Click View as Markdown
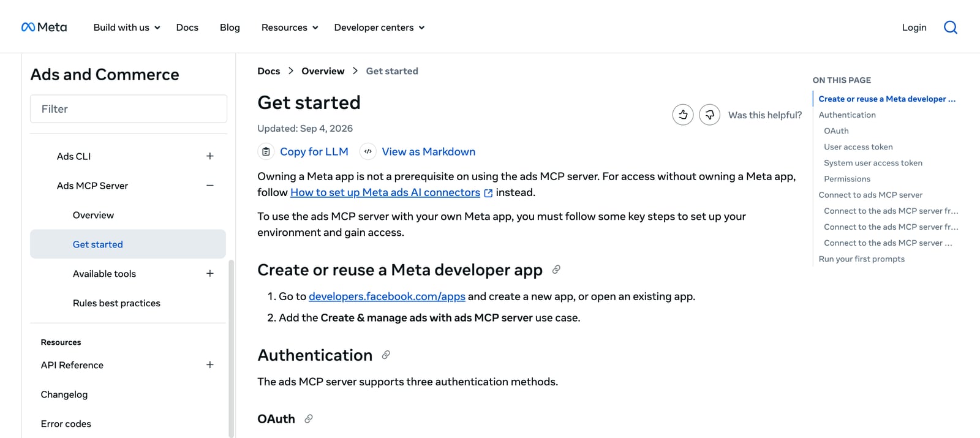 click(x=428, y=151)
